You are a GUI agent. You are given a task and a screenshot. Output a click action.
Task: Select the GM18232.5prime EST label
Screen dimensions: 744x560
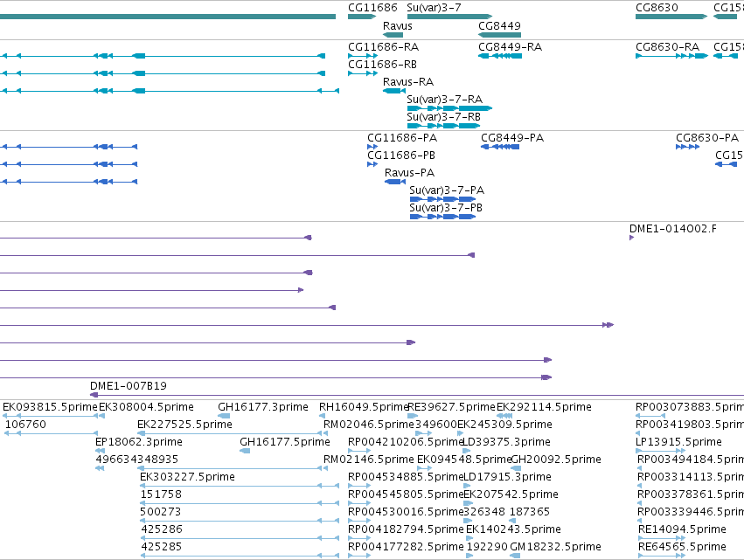(556, 547)
